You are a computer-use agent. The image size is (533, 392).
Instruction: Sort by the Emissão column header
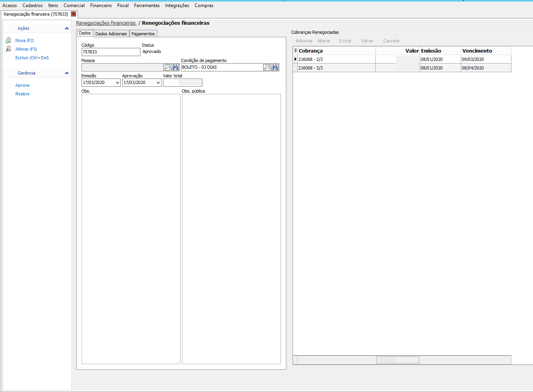[x=440, y=51]
